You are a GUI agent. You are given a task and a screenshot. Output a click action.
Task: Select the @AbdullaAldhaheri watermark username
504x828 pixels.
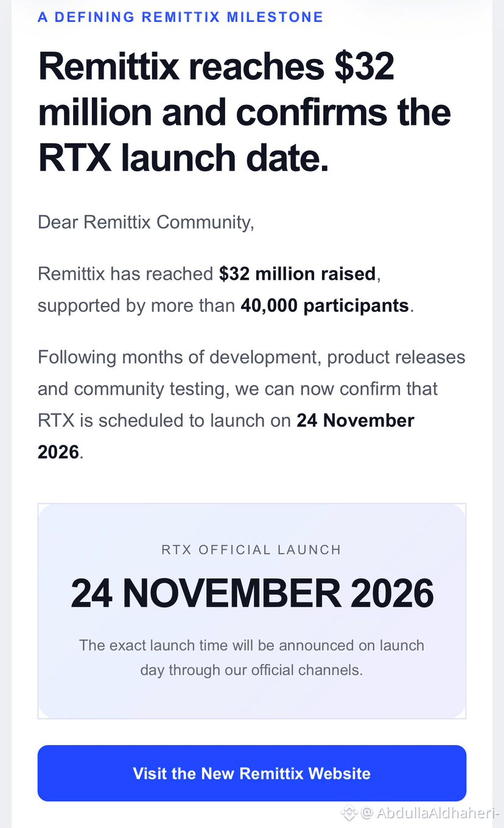tap(430, 812)
